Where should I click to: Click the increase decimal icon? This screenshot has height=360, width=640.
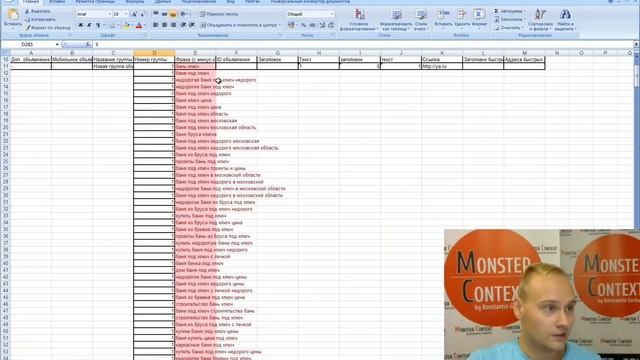(x=322, y=25)
